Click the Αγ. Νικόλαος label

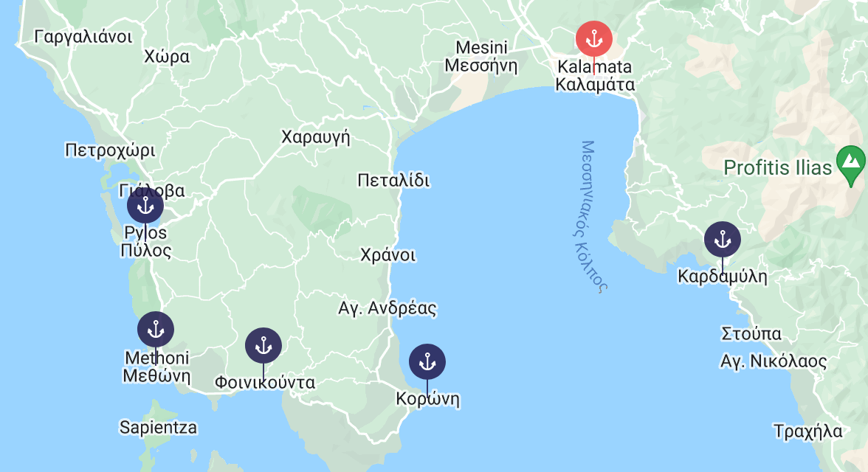coord(774,362)
